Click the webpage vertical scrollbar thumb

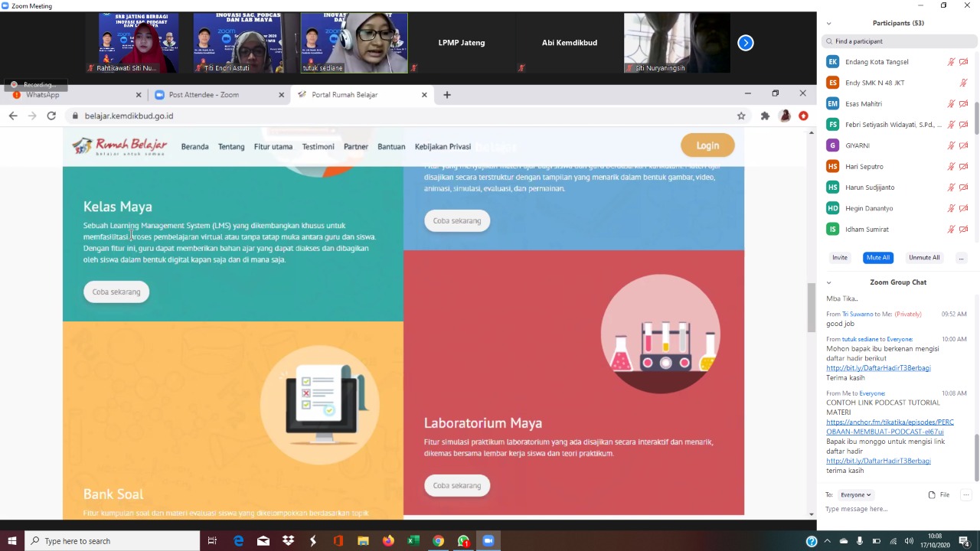pos(812,308)
